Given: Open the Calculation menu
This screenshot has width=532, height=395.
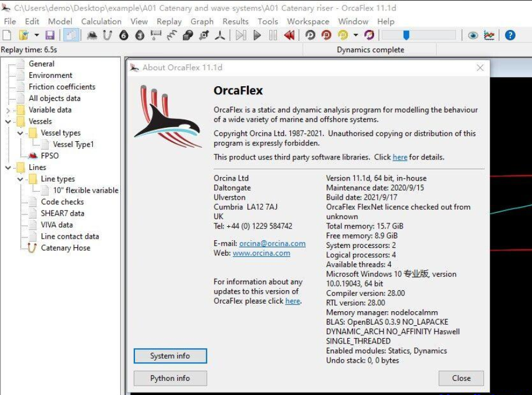Looking at the screenshot, I should click(101, 21).
